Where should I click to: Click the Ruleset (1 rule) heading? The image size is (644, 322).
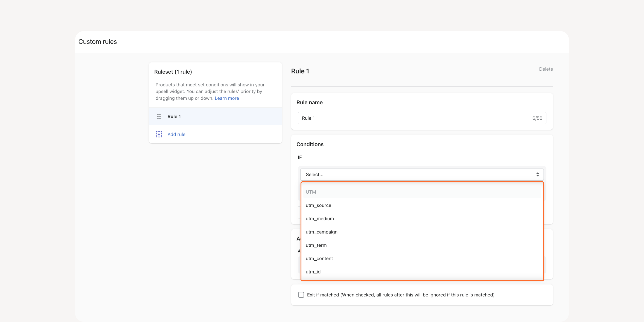click(x=173, y=72)
